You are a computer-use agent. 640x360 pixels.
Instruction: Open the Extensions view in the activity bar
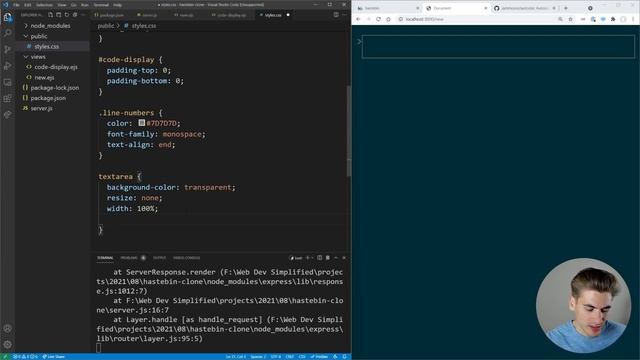(7, 98)
